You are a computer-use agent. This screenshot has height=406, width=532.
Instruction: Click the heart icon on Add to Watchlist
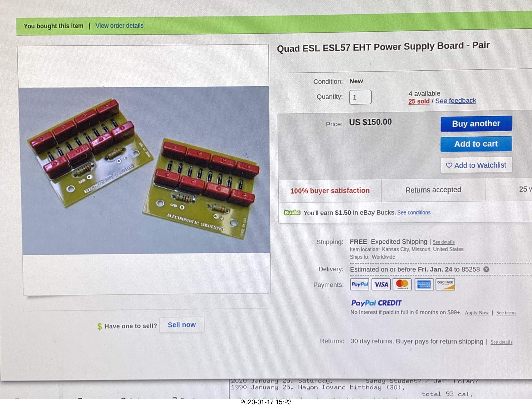pos(449,165)
